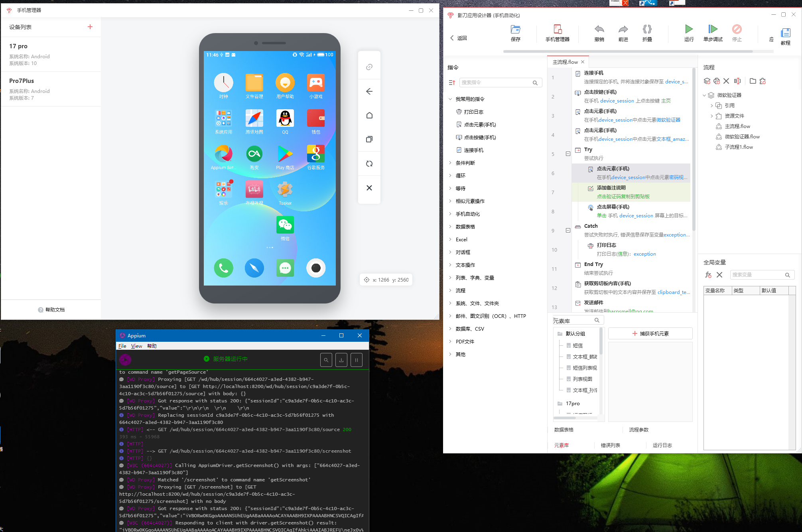Switch to 主流程.flow tab

(x=565, y=62)
